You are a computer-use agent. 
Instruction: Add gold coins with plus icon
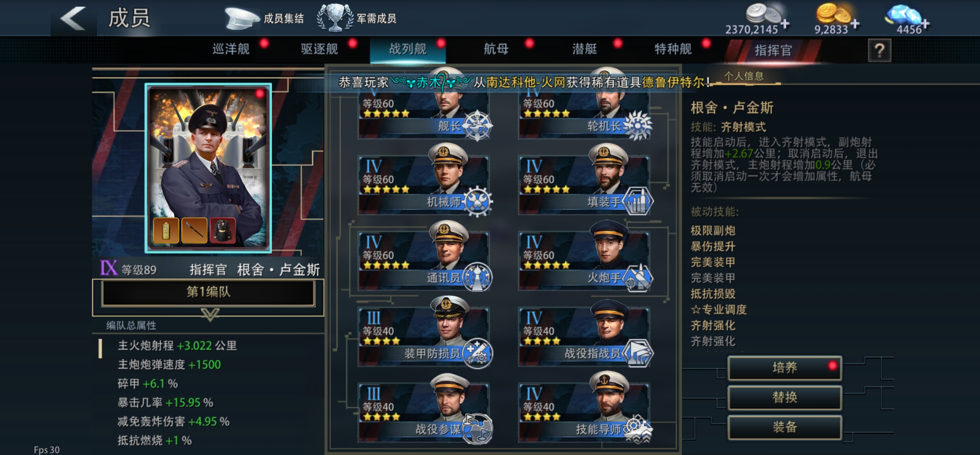pyautogui.click(x=855, y=24)
